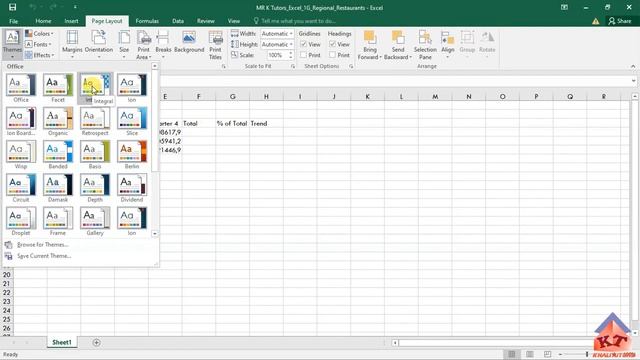Click Send Backward icon

pyautogui.click(x=398, y=38)
